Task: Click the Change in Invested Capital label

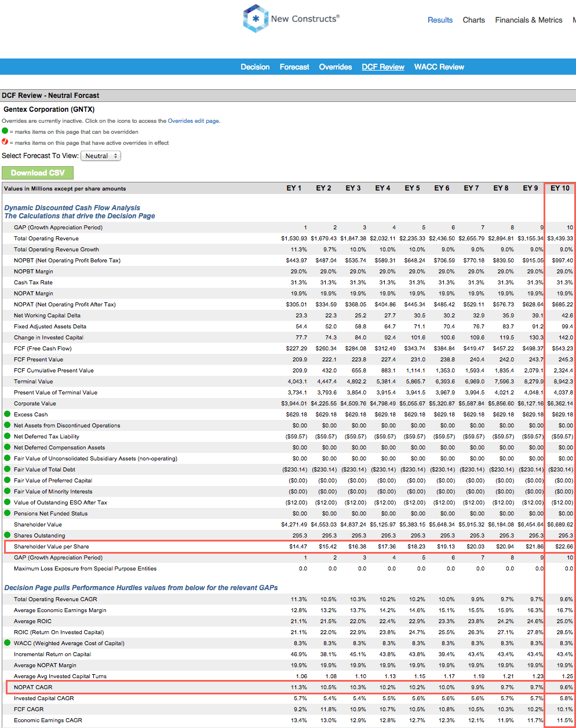Action: (x=49, y=337)
